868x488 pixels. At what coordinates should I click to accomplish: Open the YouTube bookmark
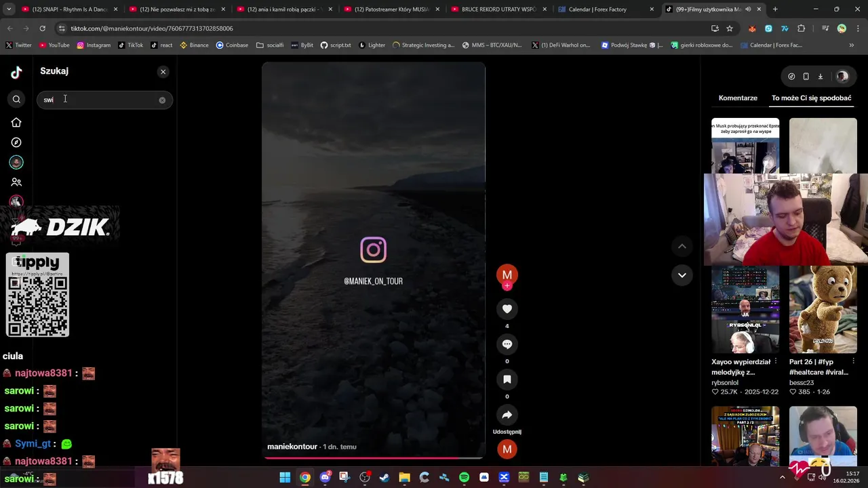54,45
